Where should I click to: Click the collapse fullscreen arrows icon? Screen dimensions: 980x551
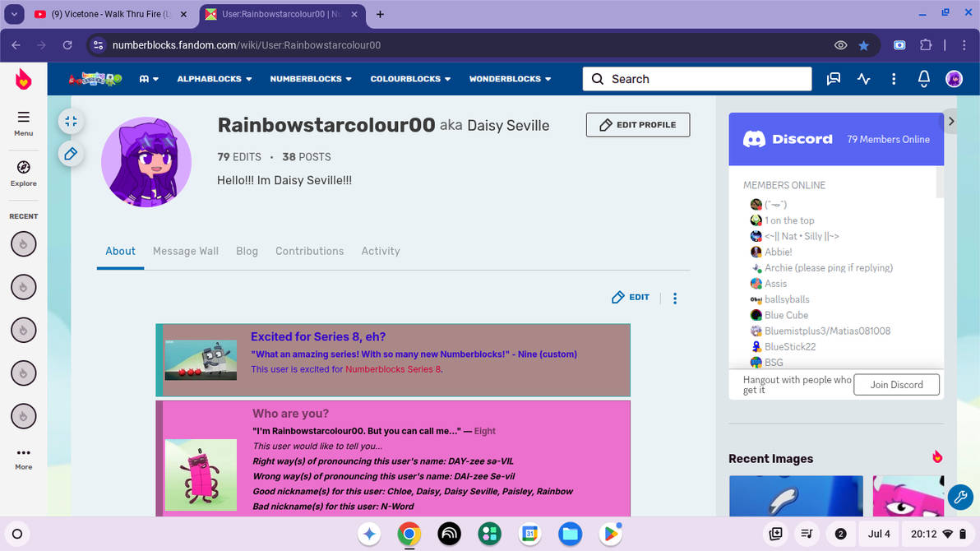[71, 122]
